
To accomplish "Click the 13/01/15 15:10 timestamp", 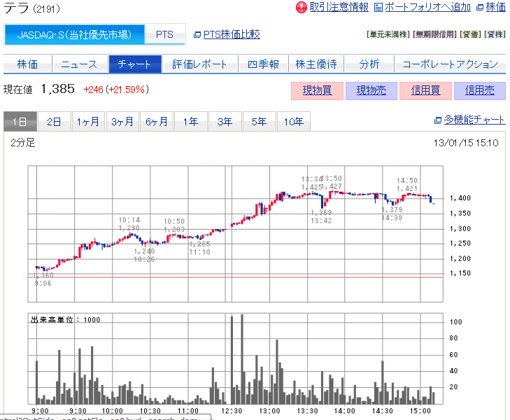I will point(466,143).
